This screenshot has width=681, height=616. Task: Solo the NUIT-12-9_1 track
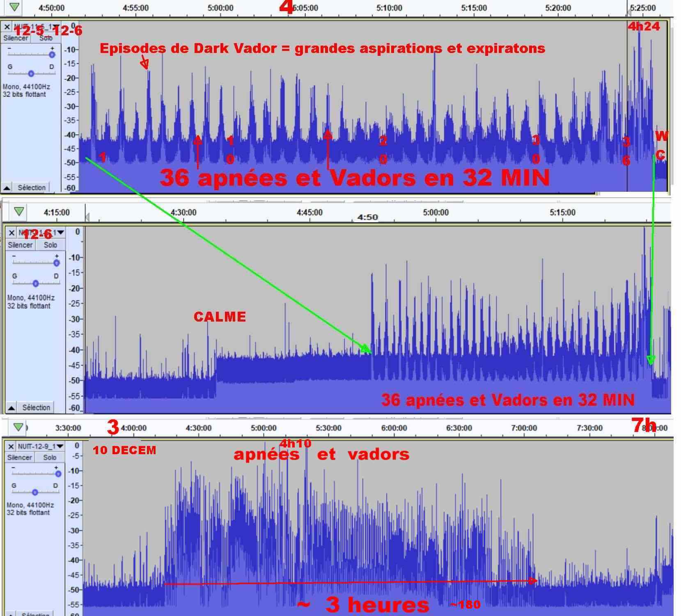point(50,457)
